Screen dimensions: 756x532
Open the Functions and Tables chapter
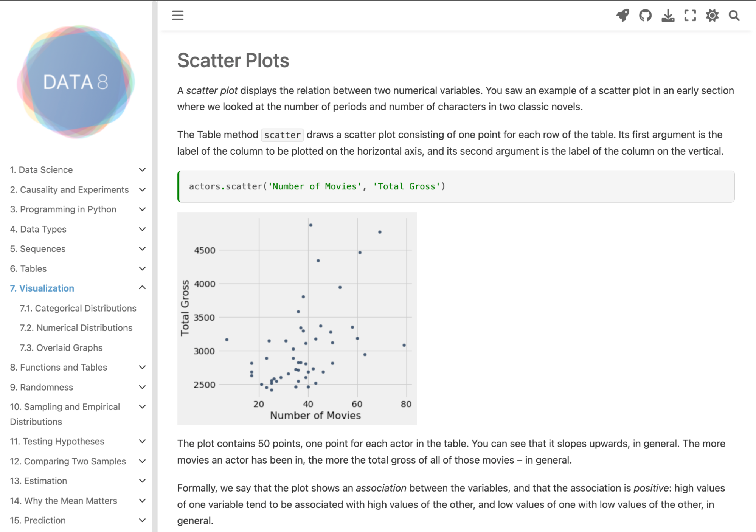pyautogui.click(x=59, y=367)
